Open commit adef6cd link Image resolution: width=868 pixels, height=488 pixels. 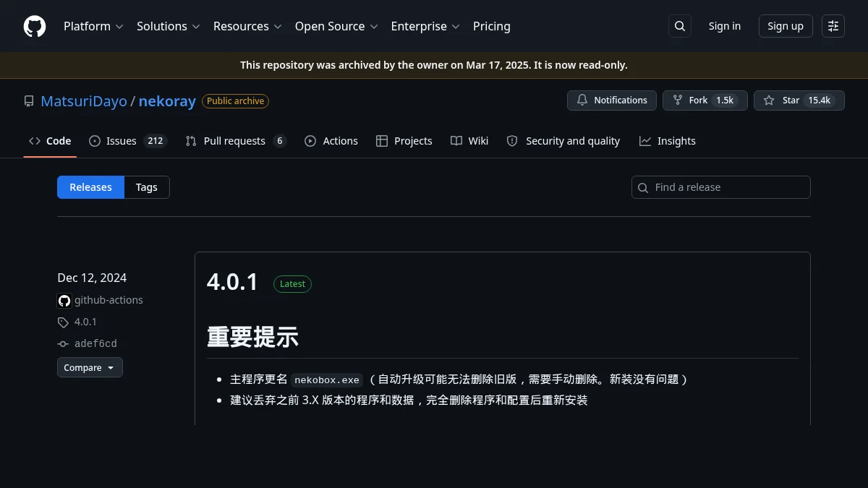click(95, 344)
